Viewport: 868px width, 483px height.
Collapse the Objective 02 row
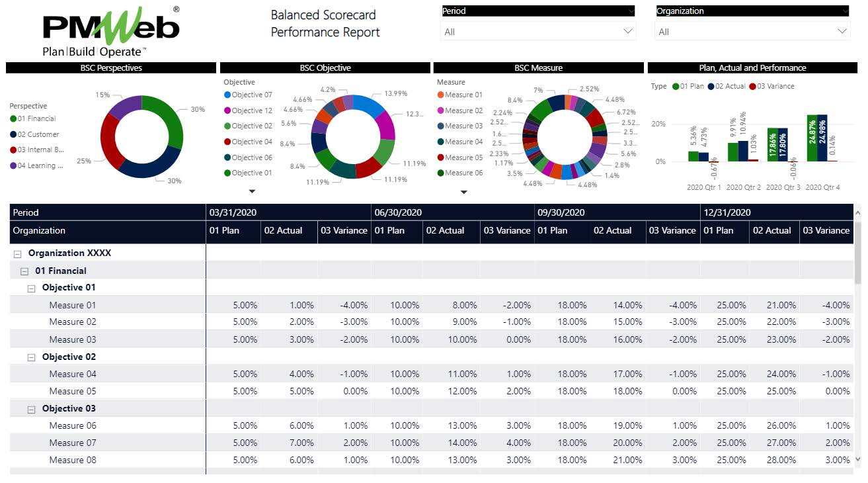coord(31,357)
